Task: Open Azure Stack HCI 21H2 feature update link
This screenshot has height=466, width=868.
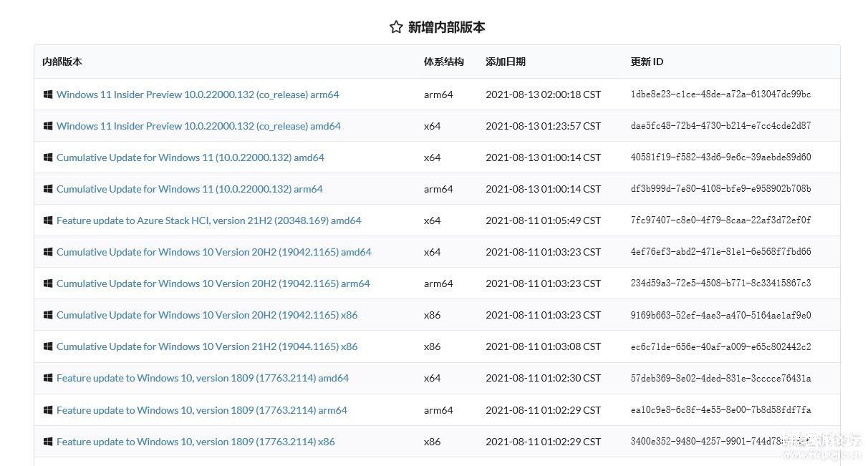Action: tap(209, 220)
